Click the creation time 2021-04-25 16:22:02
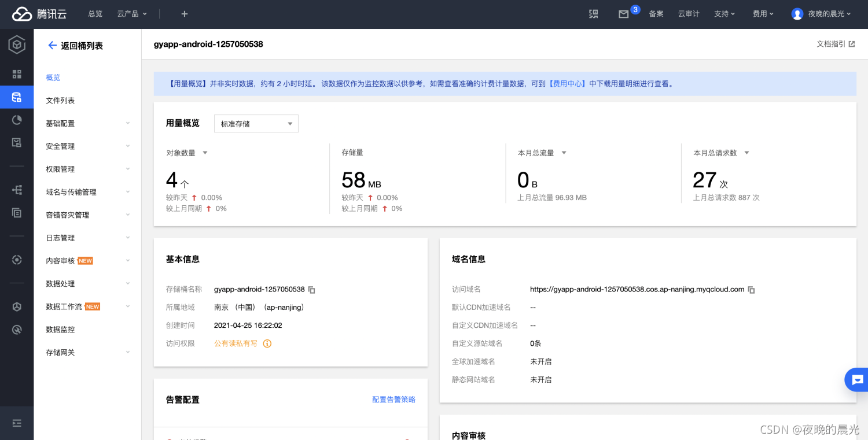This screenshot has width=868, height=440. [248, 326]
